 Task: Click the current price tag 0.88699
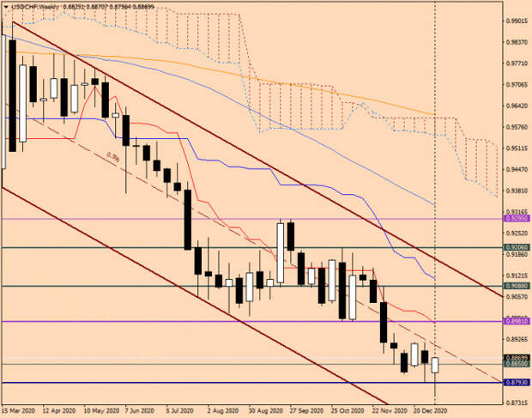(517, 358)
